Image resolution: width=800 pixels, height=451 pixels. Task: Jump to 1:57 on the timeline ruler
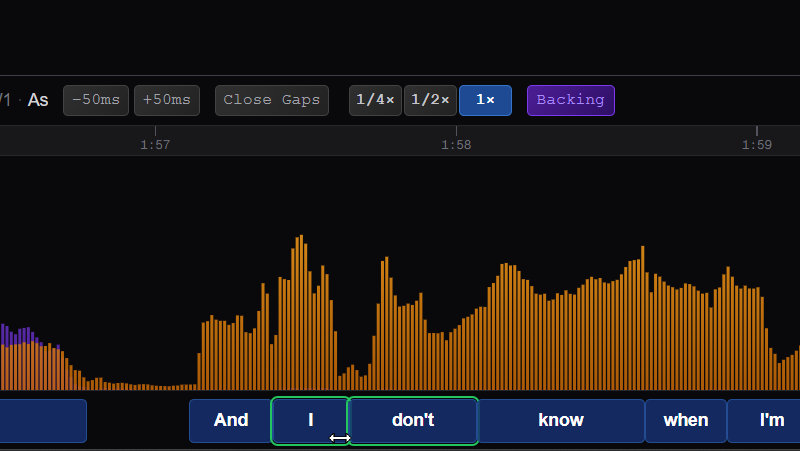coord(155,145)
